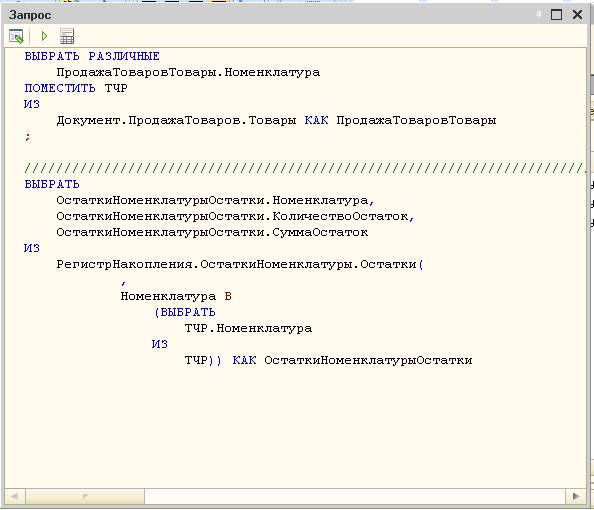
Task: Click the slash comment separator line
Action: (x=305, y=168)
